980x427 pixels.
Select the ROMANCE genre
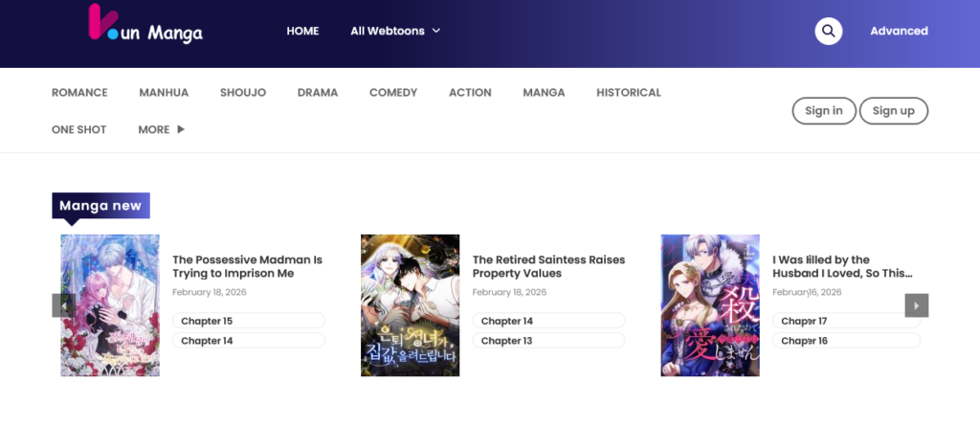coord(79,93)
